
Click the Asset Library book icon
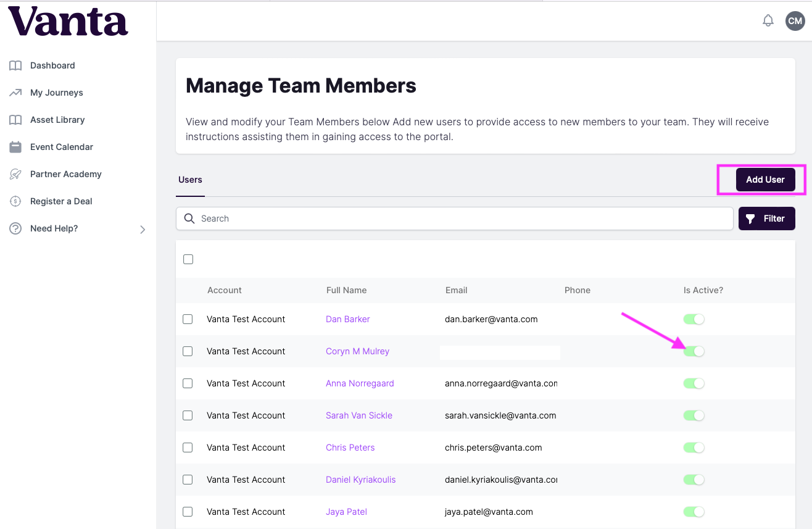15,120
